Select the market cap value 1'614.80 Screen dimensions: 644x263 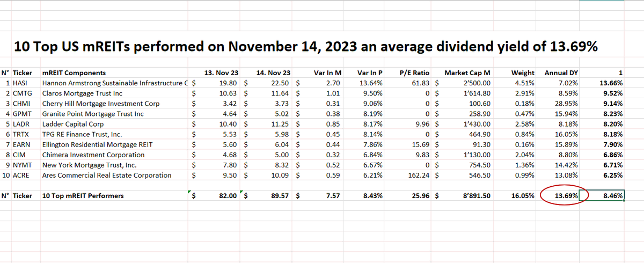(476, 93)
